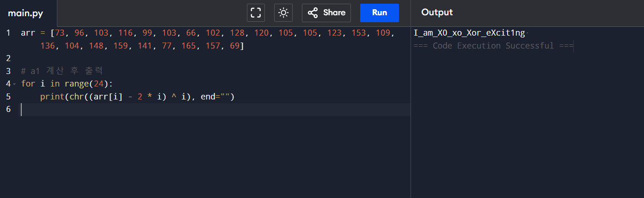Click 'range(24)' in the for loop
644x198 pixels.
click(86, 84)
